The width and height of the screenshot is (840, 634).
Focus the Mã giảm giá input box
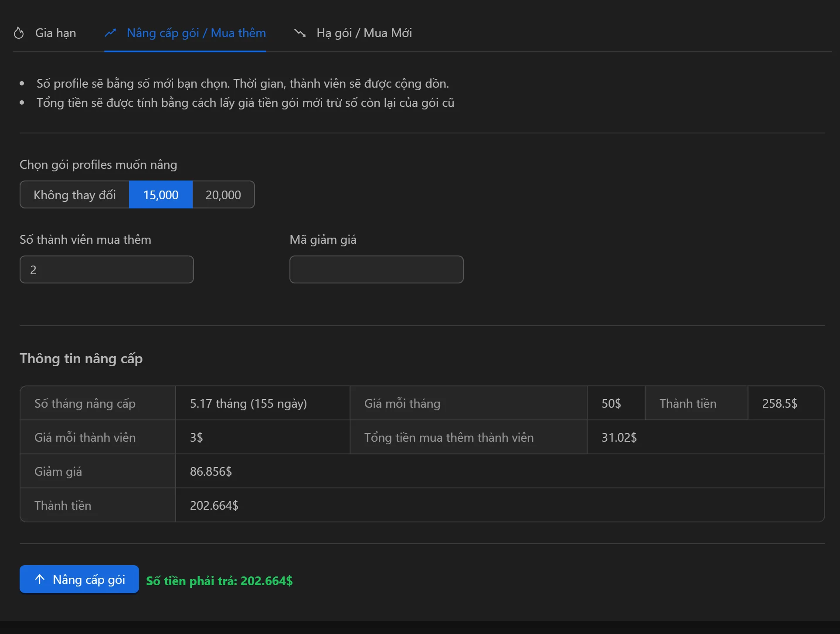click(376, 270)
